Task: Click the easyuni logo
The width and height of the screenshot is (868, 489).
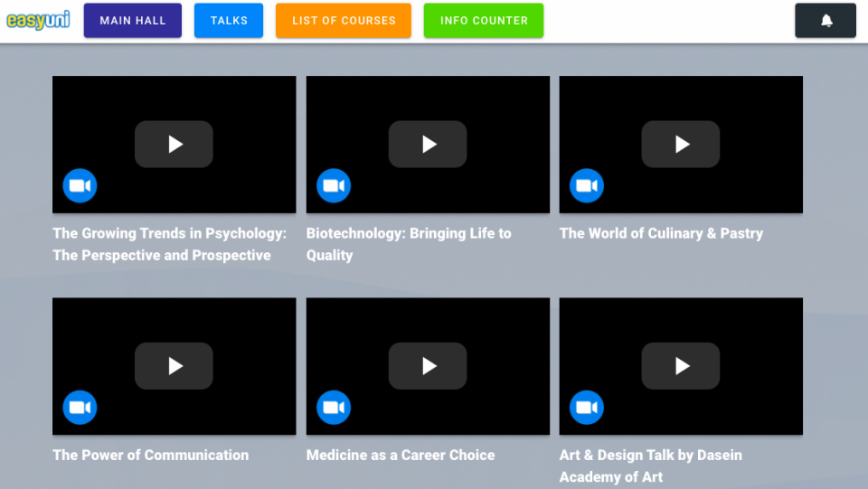Action: pos(38,21)
